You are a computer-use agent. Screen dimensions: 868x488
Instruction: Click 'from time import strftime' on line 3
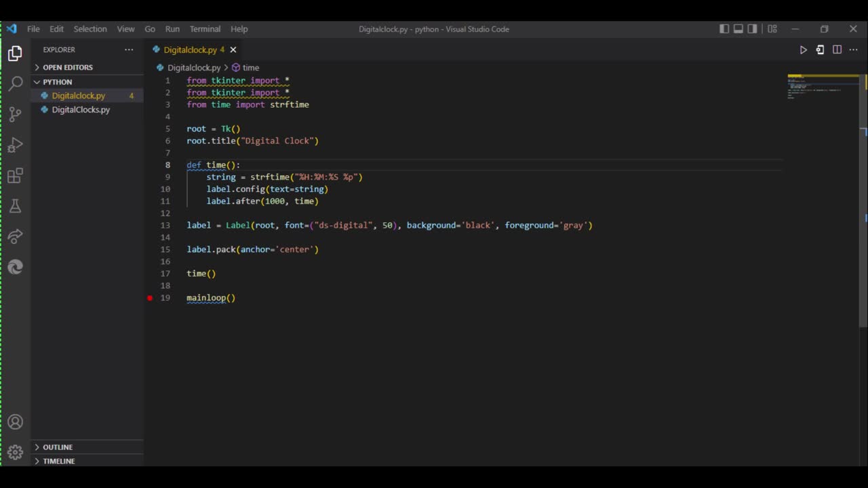(x=248, y=104)
